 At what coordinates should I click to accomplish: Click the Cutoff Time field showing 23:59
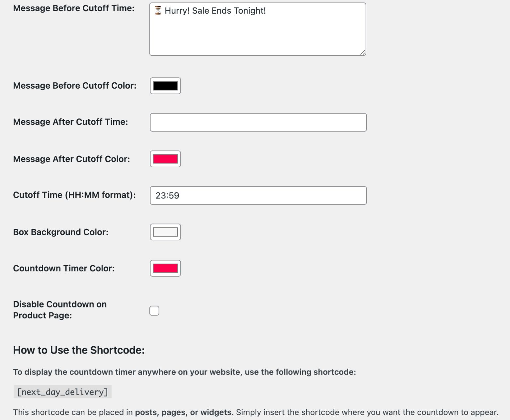click(258, 195)
